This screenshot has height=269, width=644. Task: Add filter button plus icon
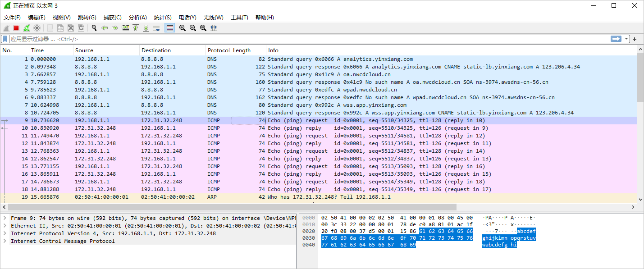pyautogui.click(x=635, y=39)
